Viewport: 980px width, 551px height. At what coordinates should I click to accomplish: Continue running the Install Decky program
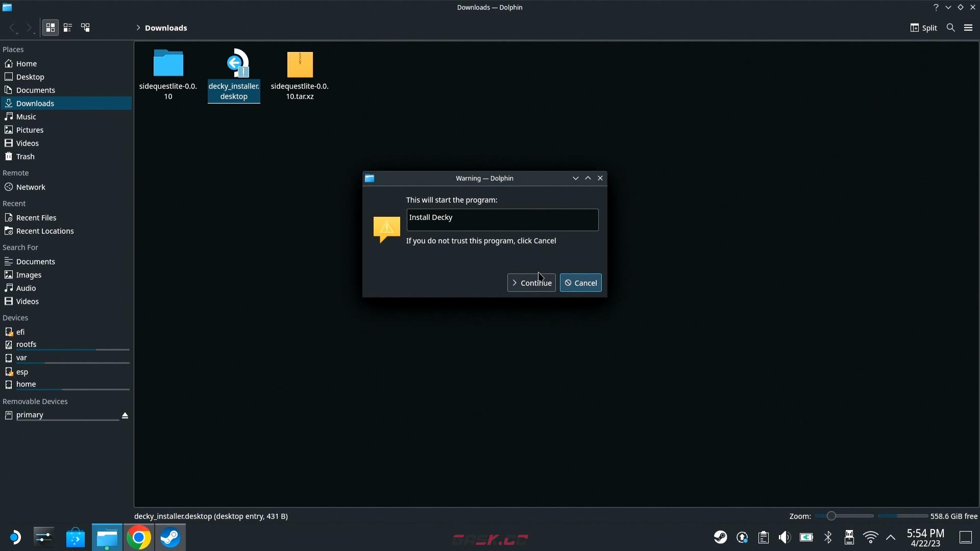click(x=532, y=283)
